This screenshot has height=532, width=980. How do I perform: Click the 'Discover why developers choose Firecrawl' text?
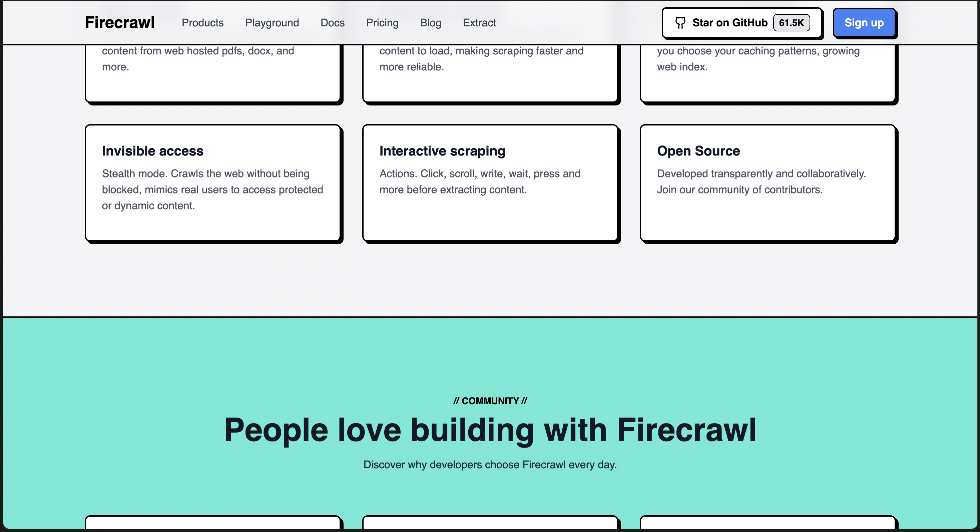pos(490,465)
